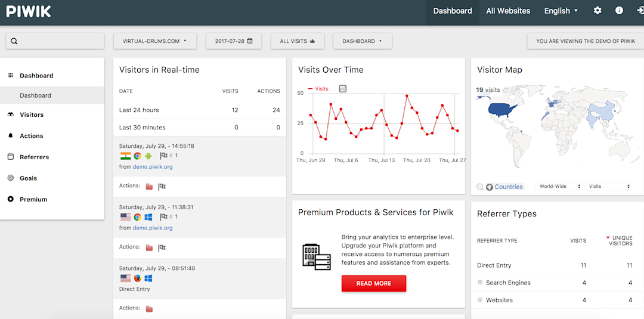Click Android icon in 14:55:18 visit
The height and width of the screenshot is (319, 644).
(x=148, y=156)
